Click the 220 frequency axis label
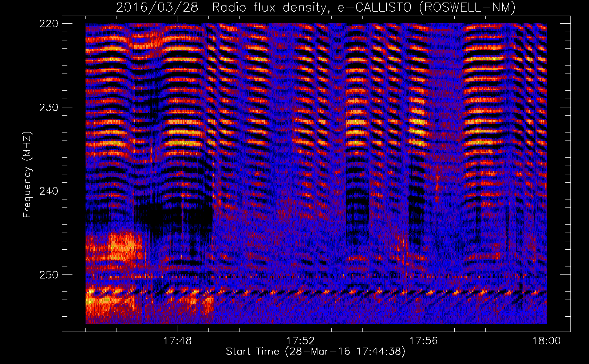This screenshot has height=364, width=589. tap(48, 24)
